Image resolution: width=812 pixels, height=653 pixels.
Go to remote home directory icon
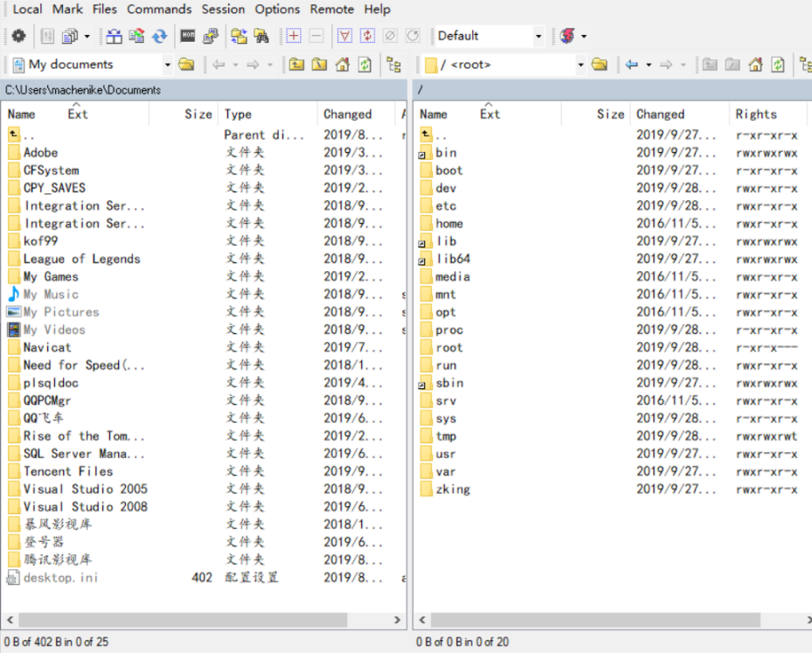pos(755,64)
